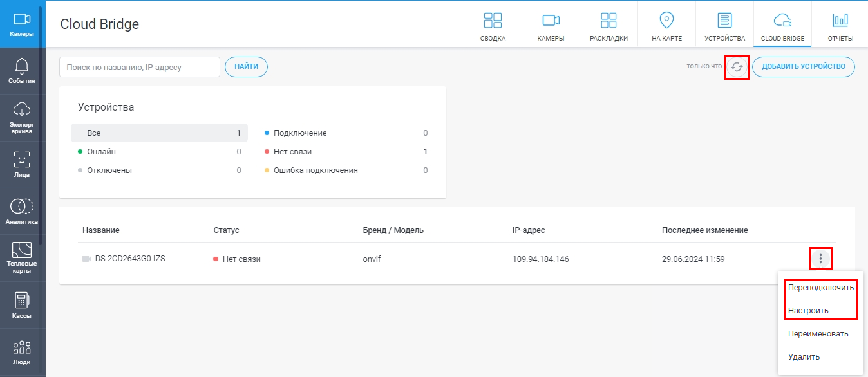Image resolution: width=868 pixels, height=377 pixels.
Task: Click the onvif brand cell
Action: tap(373, 259)
